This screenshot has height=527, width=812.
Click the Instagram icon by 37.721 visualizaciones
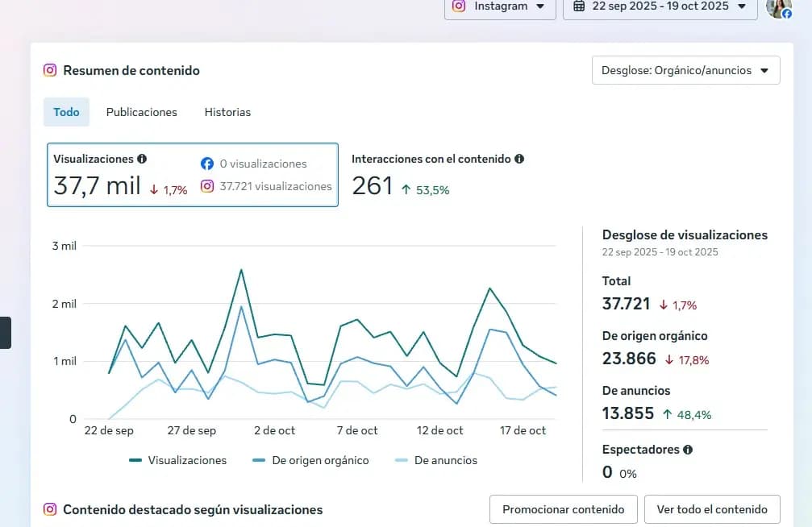click(x=207, y=186)
